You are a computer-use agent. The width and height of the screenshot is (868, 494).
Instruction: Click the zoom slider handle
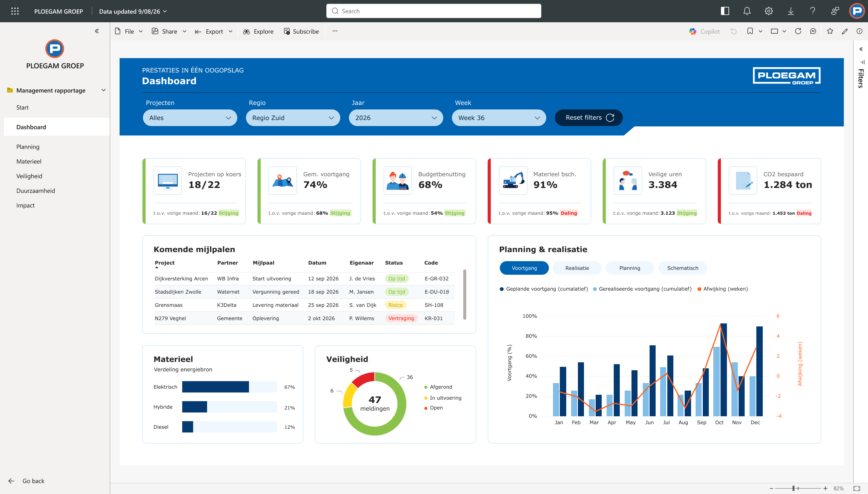(x=794, y=488)
